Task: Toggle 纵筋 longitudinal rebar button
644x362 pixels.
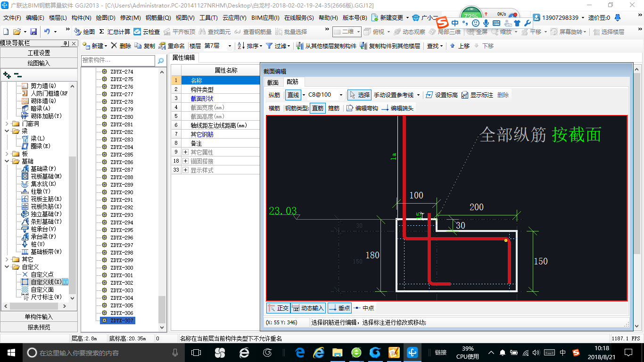Action: point(274,95)
